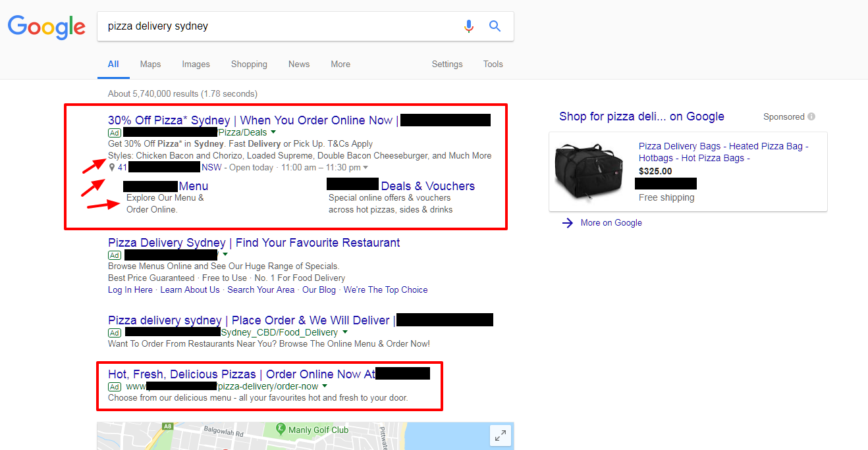Open Pizza delivery sydney Place Order ad headline

[x=252, y=320]
